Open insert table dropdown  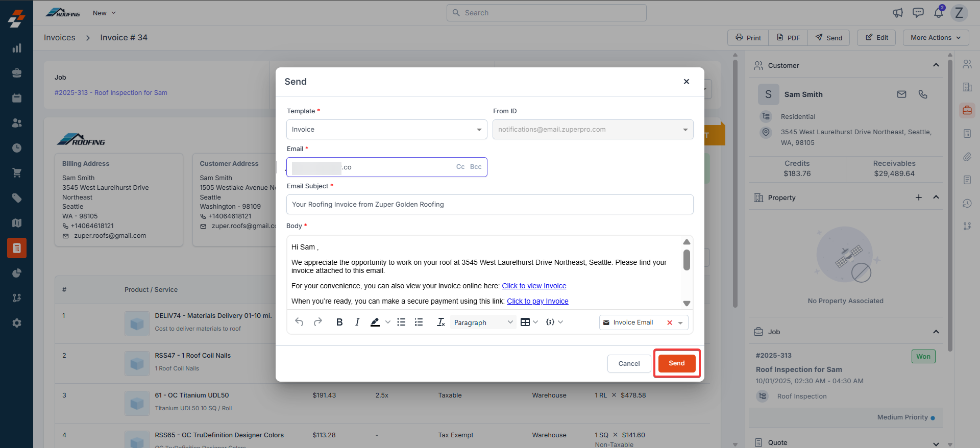529,322
